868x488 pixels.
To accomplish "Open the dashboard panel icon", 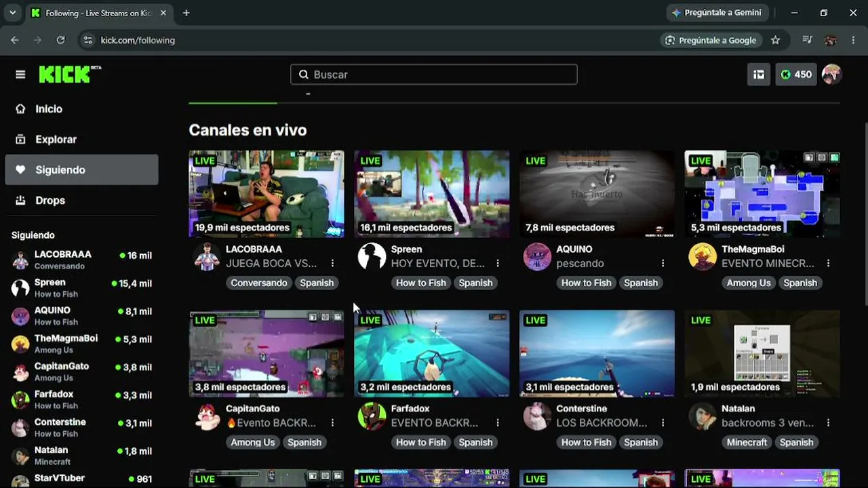I will click(x=759, y=75).
